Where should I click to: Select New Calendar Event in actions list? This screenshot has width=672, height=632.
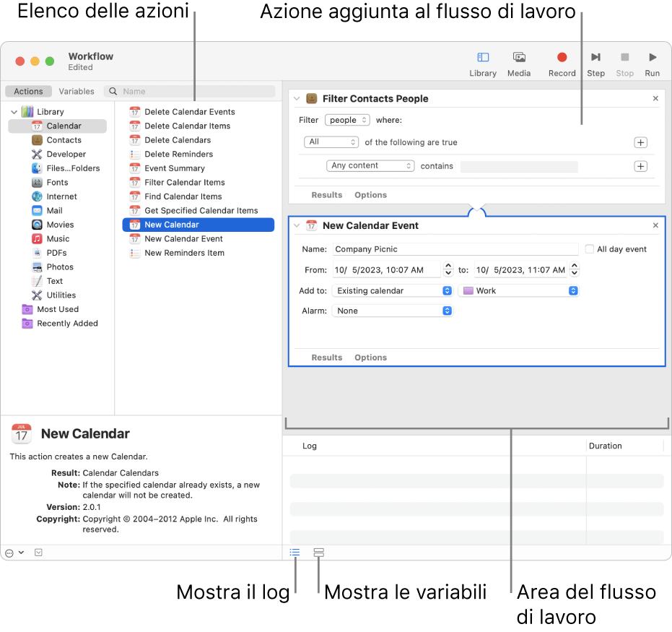tap(176, 239)
